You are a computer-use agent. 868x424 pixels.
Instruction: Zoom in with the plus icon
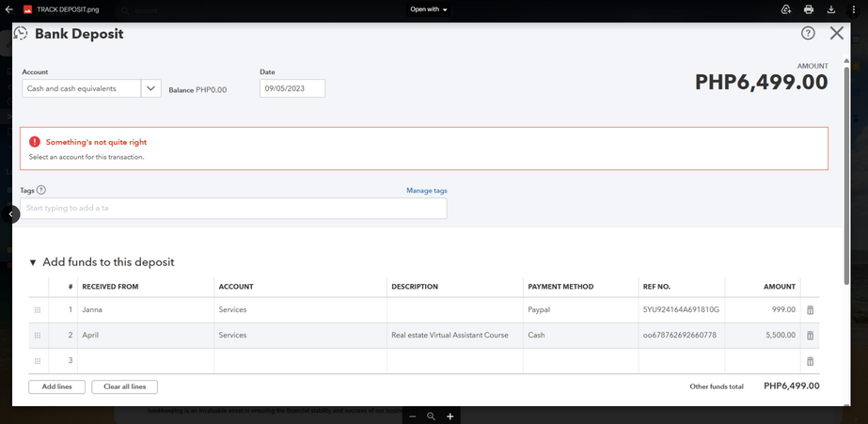[x=450, y=416]
